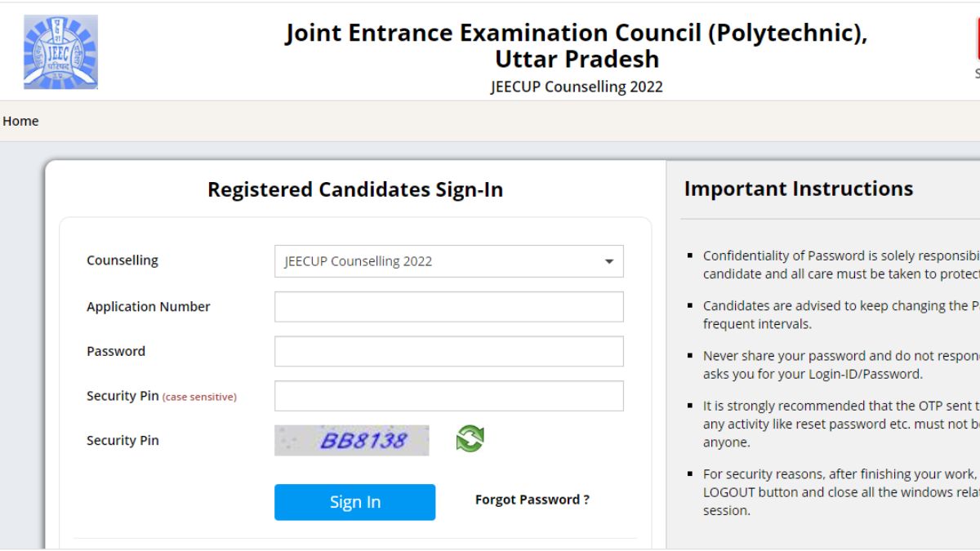
Task: Click the partially visible red logo
Action: pos(977,41)
